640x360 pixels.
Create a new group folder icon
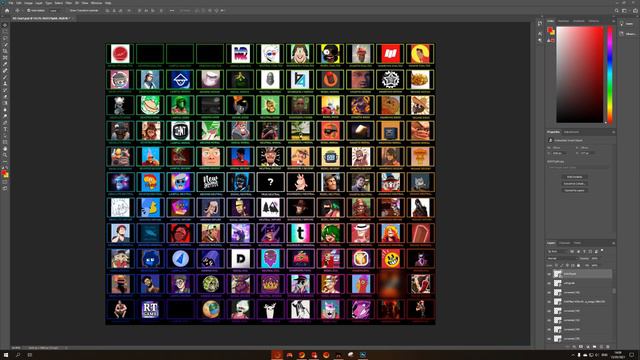(x=594, y=347)
